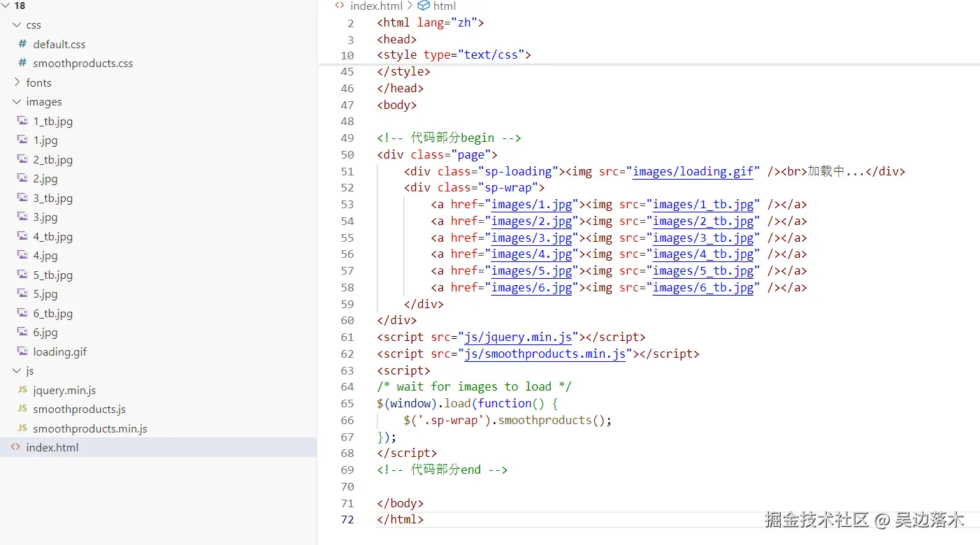Click the image icon of 4.jpg
Screen dimensions: 980x545
[22, 255]
